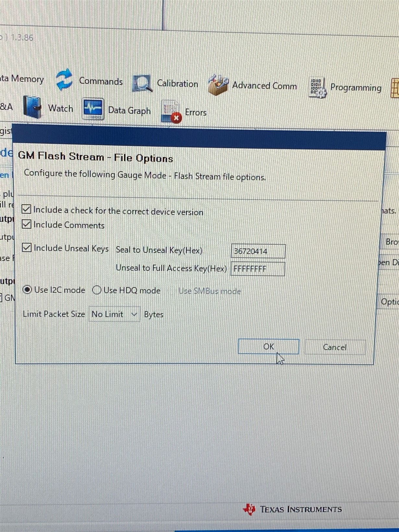Open the Advanced Comm toolbox icon
The image size is (399, 532).
218,85
